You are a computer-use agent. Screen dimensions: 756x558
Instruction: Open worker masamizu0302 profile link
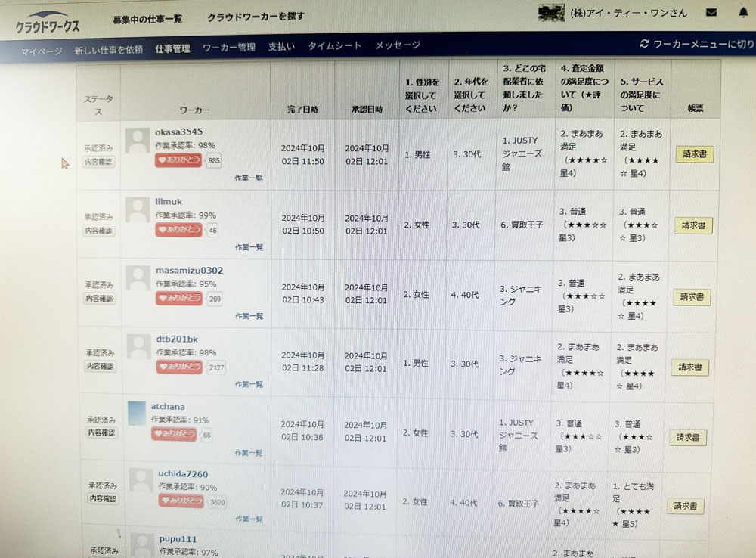(190, 271)
